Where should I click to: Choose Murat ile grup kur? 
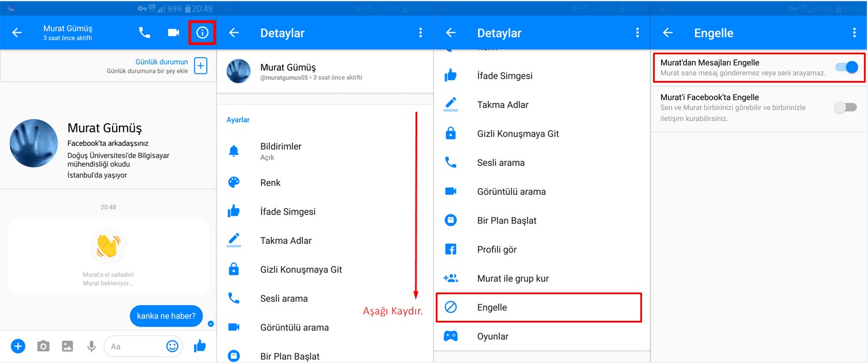click(x=513, y=279)
